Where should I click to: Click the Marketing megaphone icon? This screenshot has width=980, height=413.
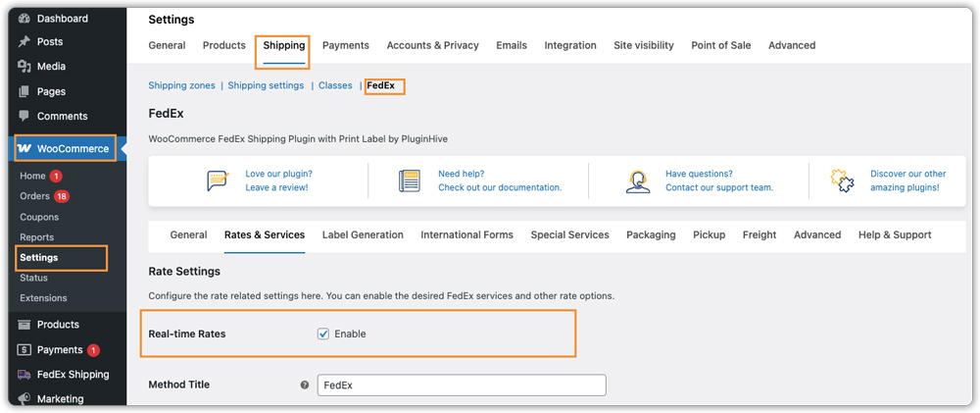tap(24, 398)
